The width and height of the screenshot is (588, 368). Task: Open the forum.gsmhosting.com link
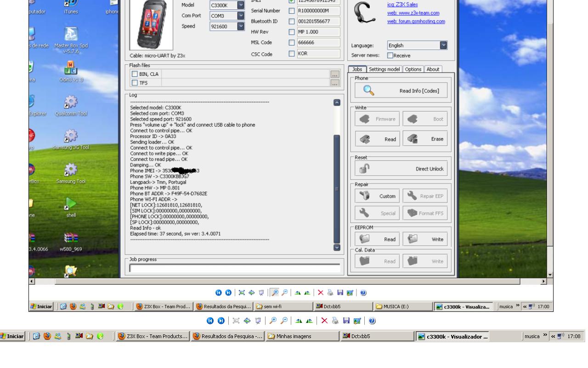pos(416,21)
